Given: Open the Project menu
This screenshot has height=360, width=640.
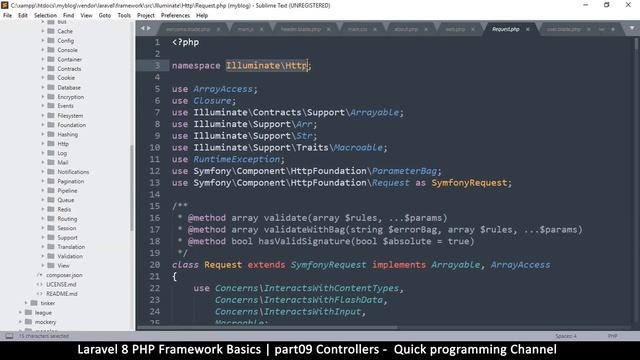Looking at the screenshot, I should pyautogui.click(x=146, y=16).
